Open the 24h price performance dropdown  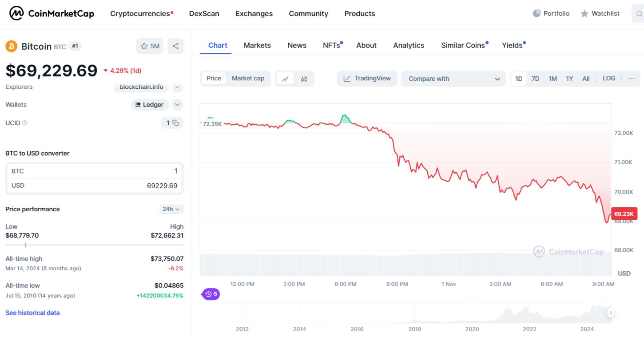[171, 209]
